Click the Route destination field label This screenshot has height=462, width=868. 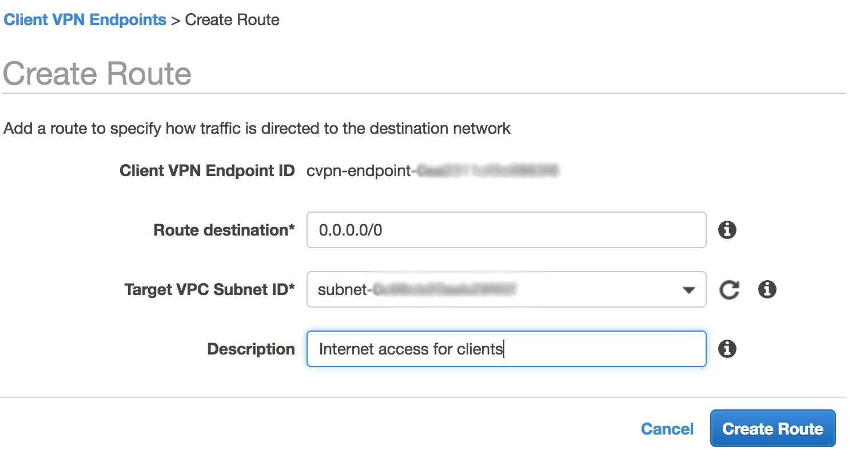224,230
